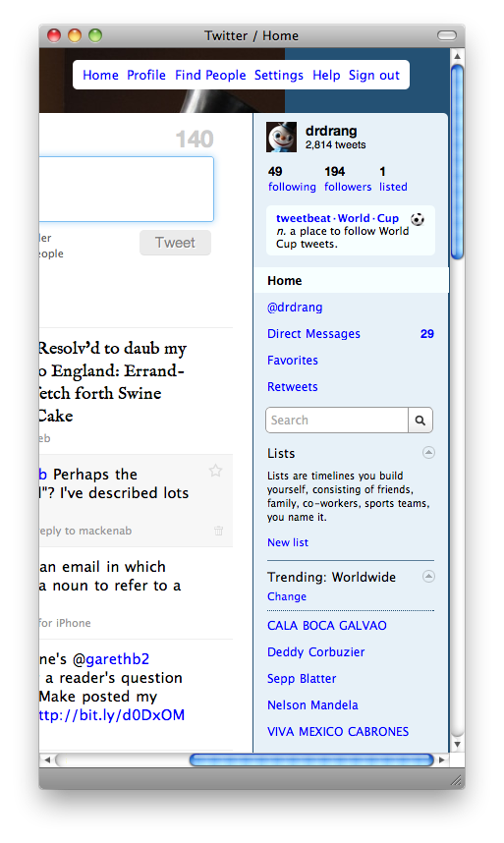Open the New list link

click(288, 542)
